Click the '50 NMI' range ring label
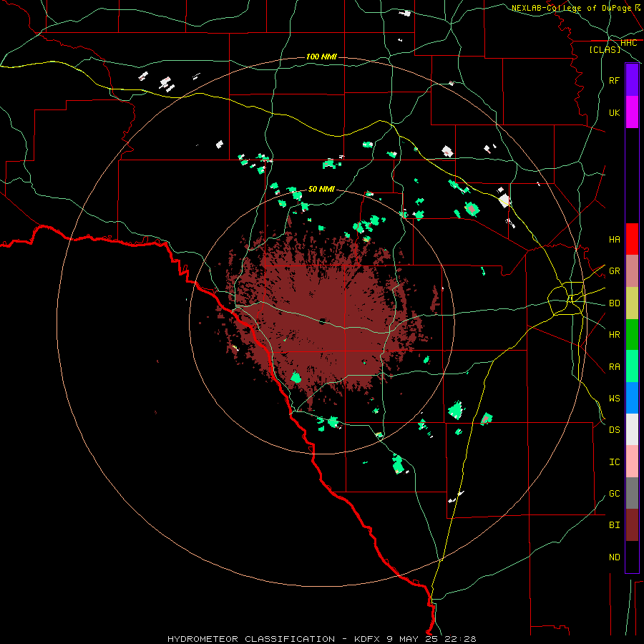This screenshot has height=644, width=644. pyautogui.click(x=321, y=189)
